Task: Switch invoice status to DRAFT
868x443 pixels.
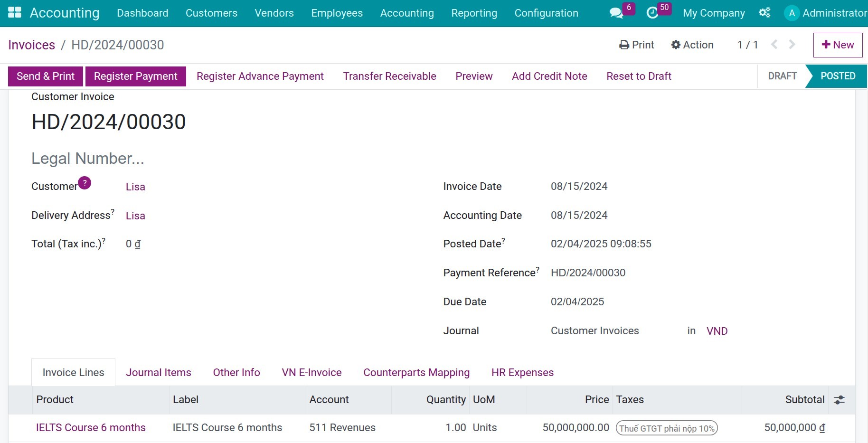Action: click(x=781, y=76)
